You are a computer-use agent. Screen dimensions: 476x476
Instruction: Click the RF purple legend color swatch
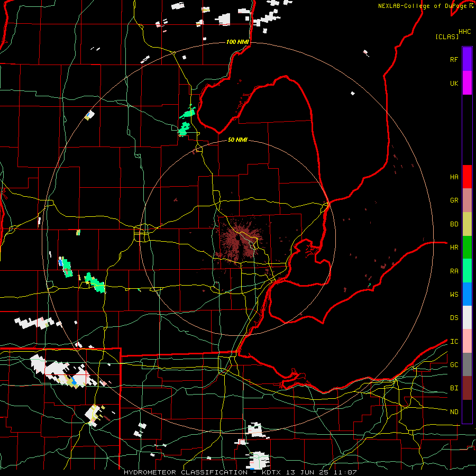467,59
